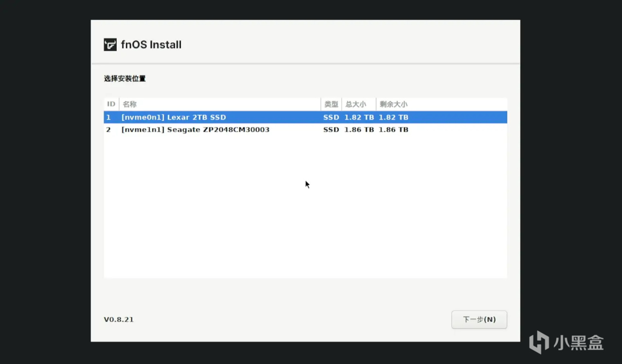Click ID cell 2 of the Seagate row

pyautogui.click(x=109, y=130)
